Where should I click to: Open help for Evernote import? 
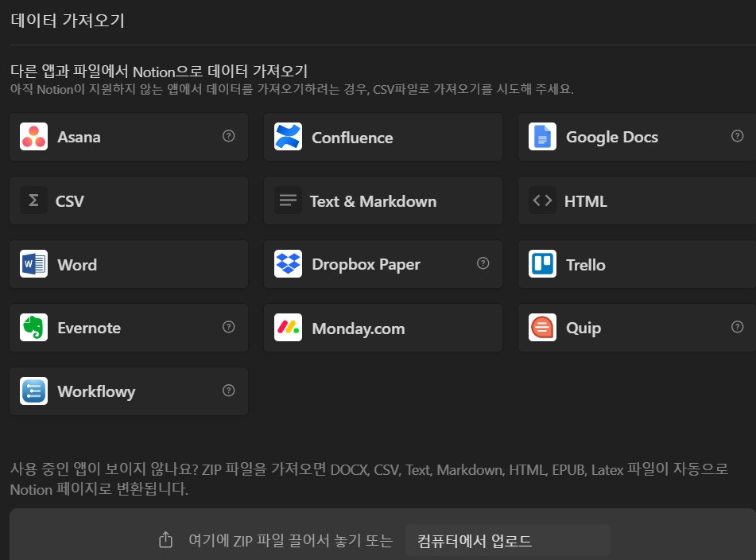point(228,327)
